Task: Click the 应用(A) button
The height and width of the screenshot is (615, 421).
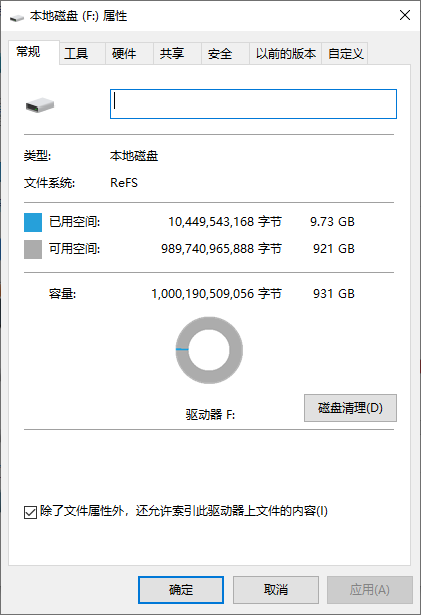Action: [370, 590]
